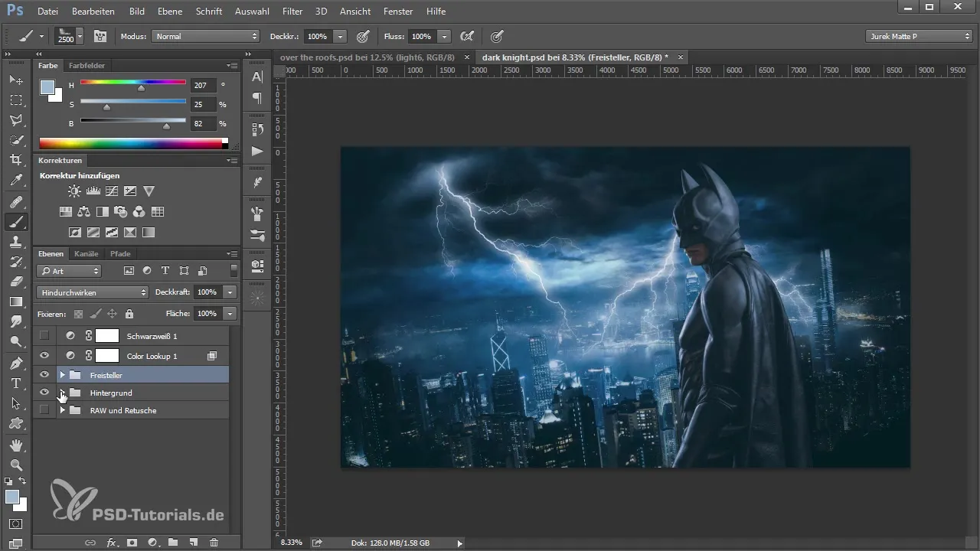
Task: Select the Type tool in toolbox
Action: [x=15, y=383]
